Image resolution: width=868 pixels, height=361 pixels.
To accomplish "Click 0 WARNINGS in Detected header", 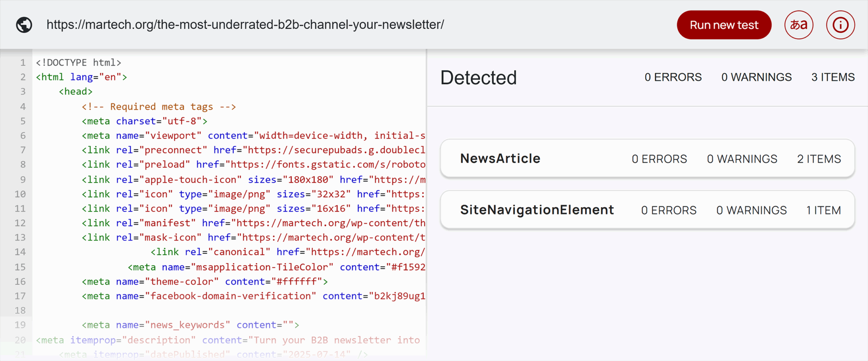I will pyautogui.click(x=757, y=77).
